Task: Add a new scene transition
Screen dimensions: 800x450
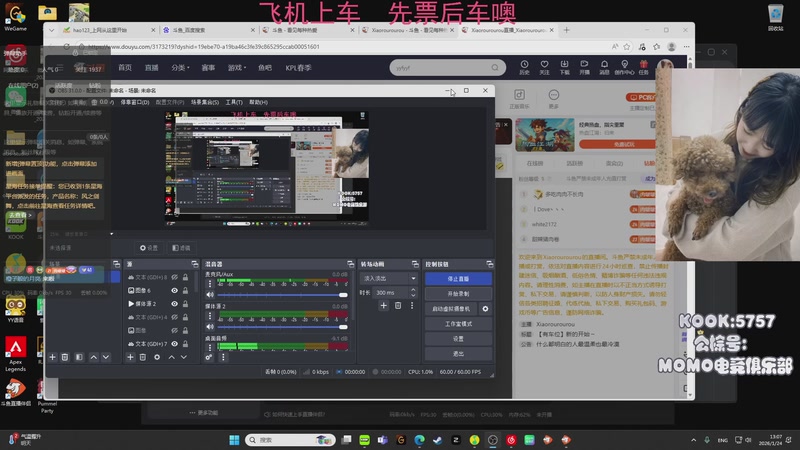Action: 384,305
